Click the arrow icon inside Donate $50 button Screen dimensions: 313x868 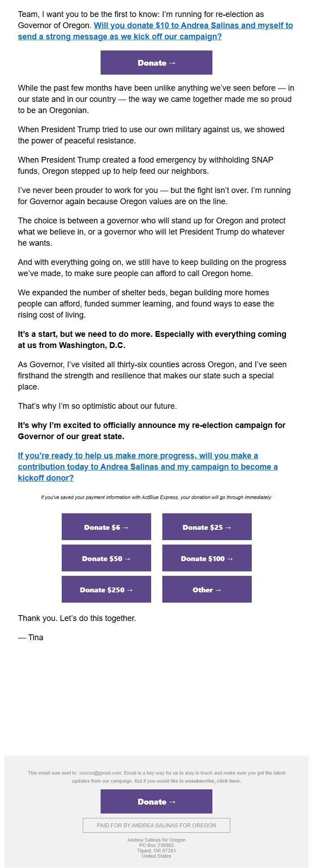pos(127,558)
